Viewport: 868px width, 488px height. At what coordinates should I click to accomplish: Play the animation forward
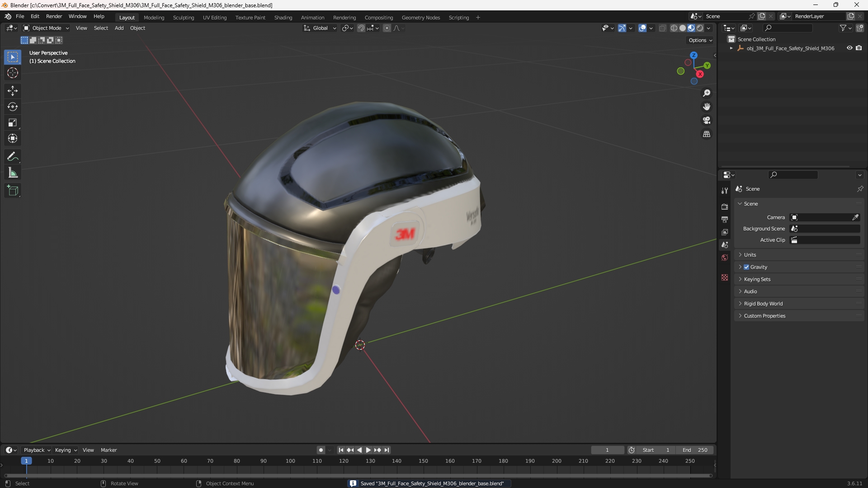(x=368, y=450)
